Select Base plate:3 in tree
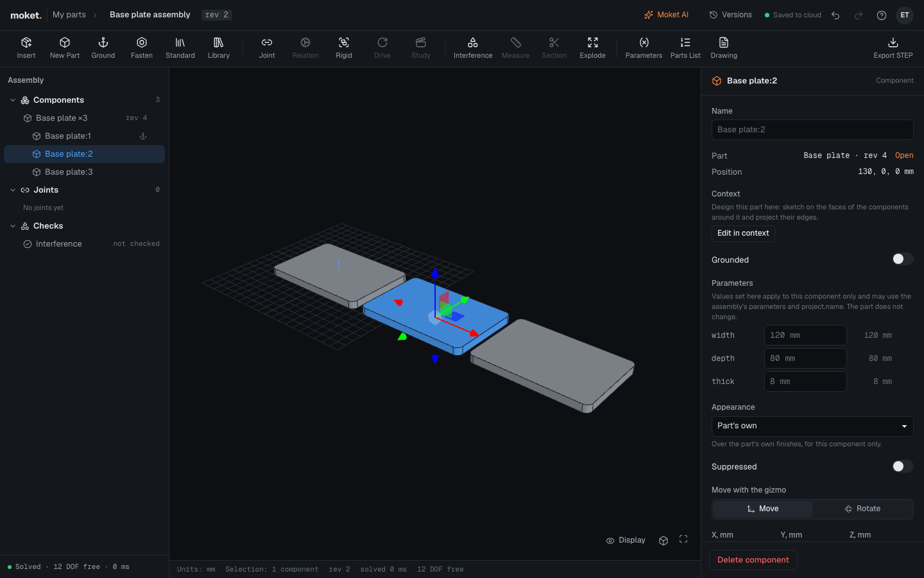This screenshot has width=924, height=578. coord(85,172)
